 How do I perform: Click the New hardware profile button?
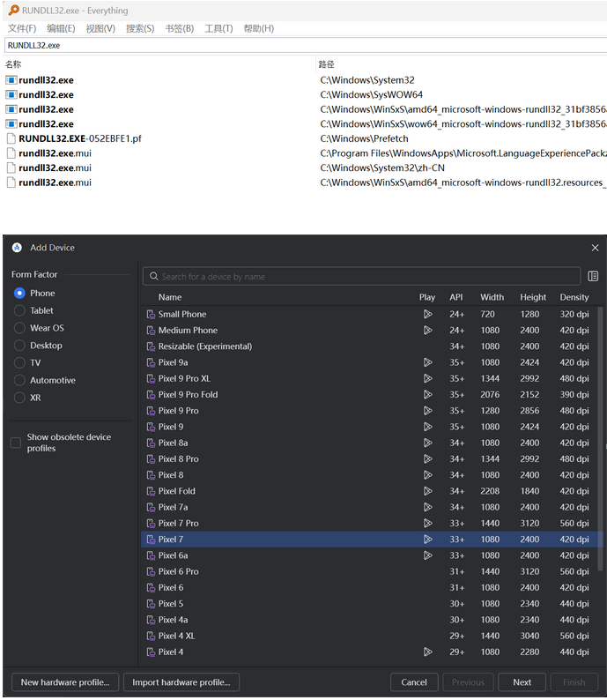(x=65, y=682)
